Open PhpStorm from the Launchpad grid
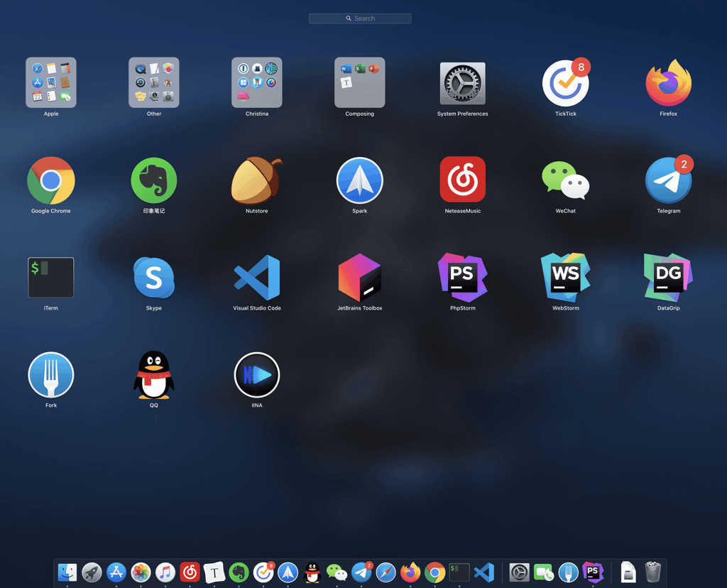 click(x=463, y=277)
